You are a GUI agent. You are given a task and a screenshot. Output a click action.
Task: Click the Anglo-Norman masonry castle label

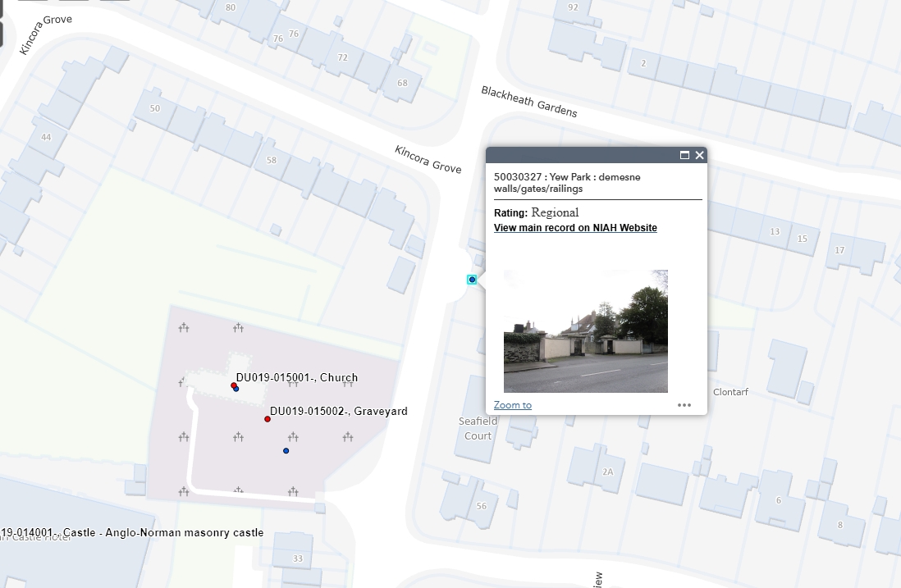[x=131, y=533]
